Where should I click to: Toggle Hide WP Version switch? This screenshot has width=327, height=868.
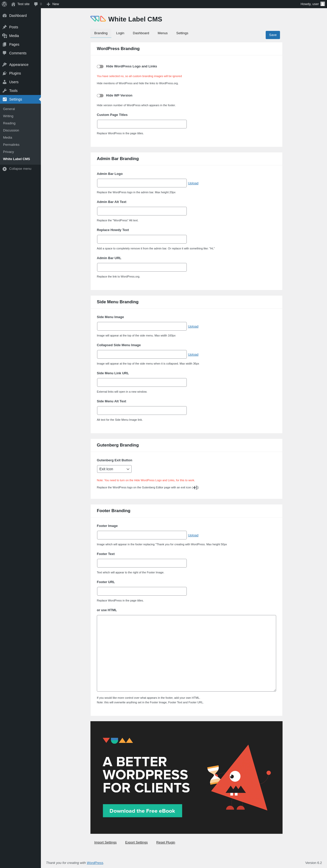coord(100,96)
